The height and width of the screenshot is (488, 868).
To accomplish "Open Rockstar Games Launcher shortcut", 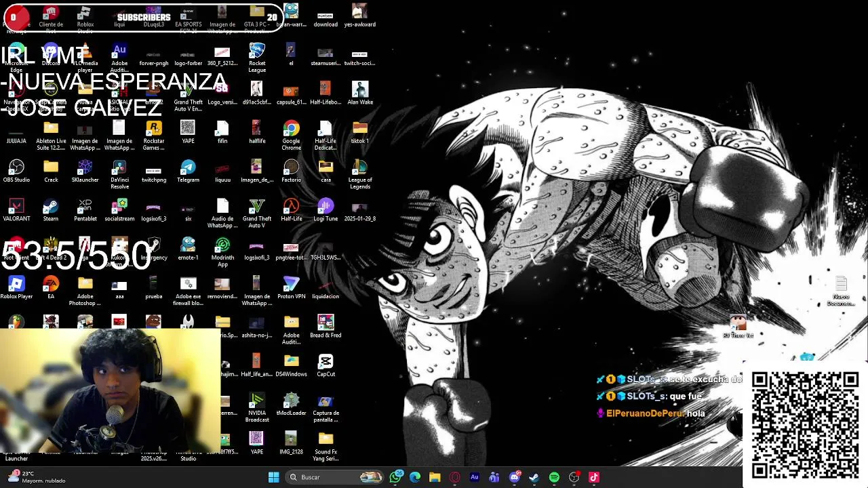I will [154, 136].
